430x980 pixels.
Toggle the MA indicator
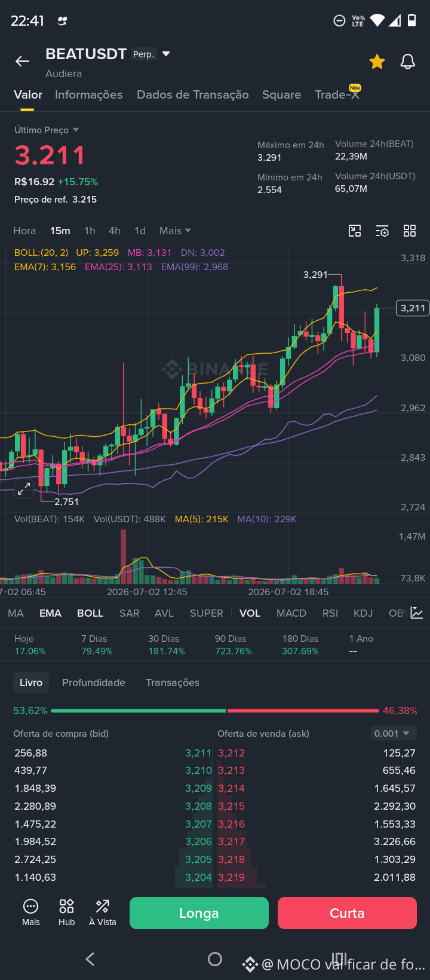coord(16,613)
